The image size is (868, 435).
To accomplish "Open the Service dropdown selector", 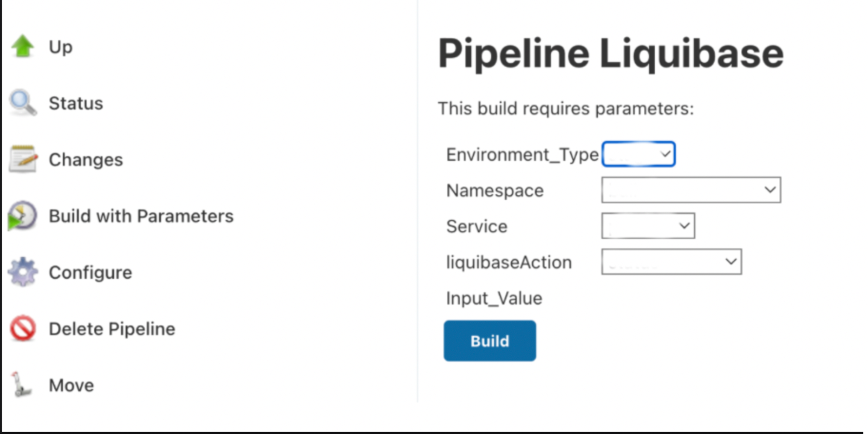I will pyautogui.click(x=648, y=226).
